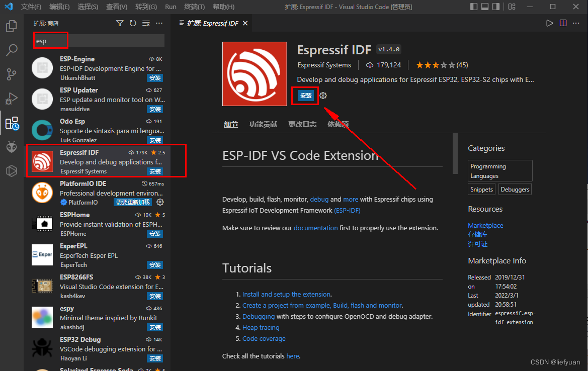Switch to the 更改日志 changelog tab
The height and width of the screenshot is (371, 588).
[x=302, y=124]
